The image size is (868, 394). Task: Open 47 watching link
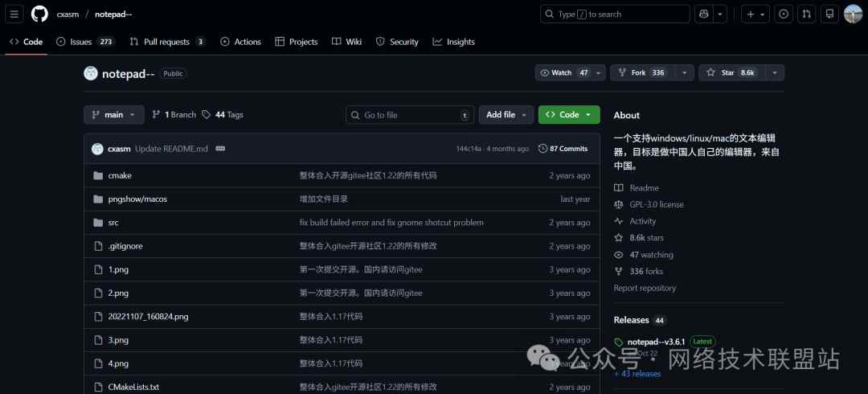click(x=645, y=255)
